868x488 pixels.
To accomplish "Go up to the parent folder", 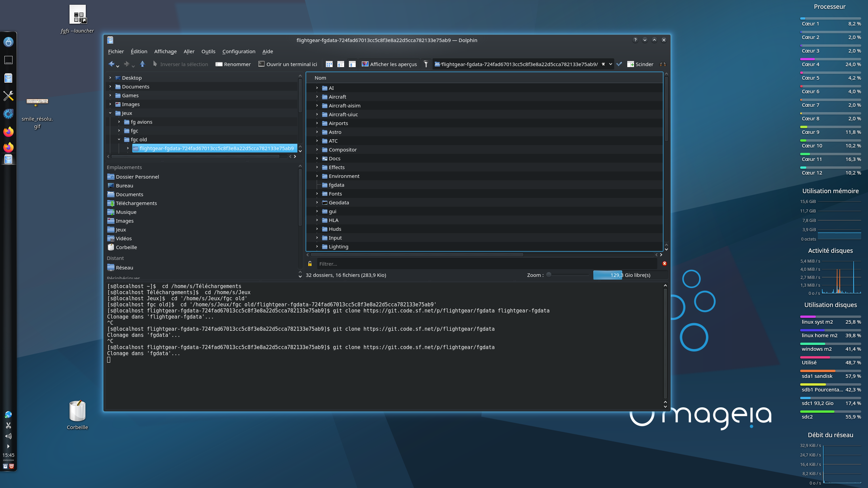I will [142, 64].
